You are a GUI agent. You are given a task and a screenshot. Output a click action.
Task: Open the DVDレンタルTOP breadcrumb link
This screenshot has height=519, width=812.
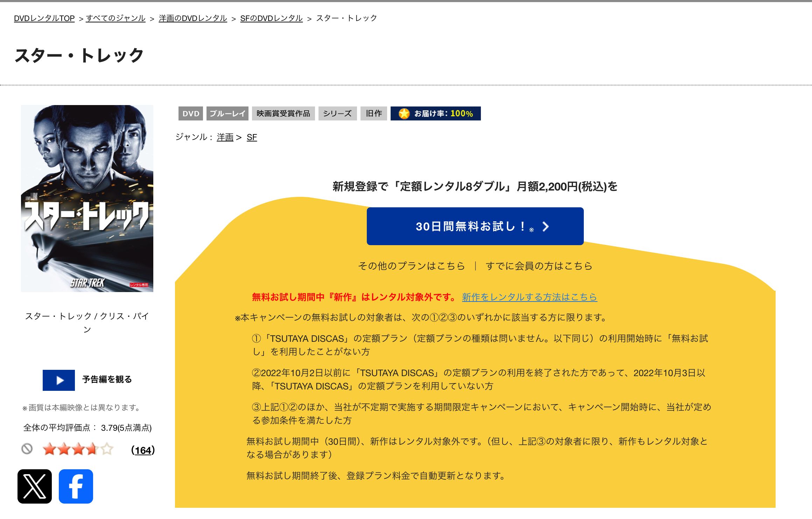tap(44, 18)
